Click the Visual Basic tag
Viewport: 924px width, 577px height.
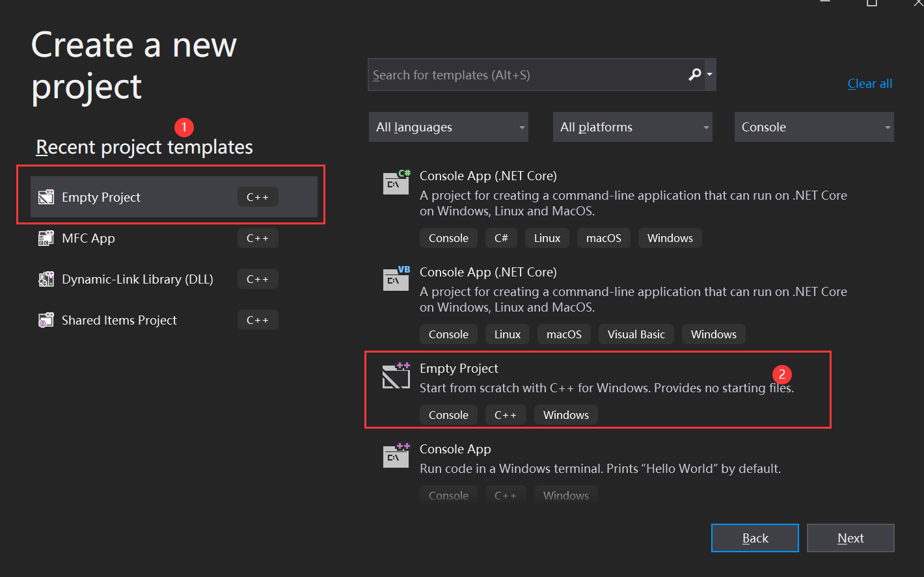pyautogui.click(x=636, y=334)
